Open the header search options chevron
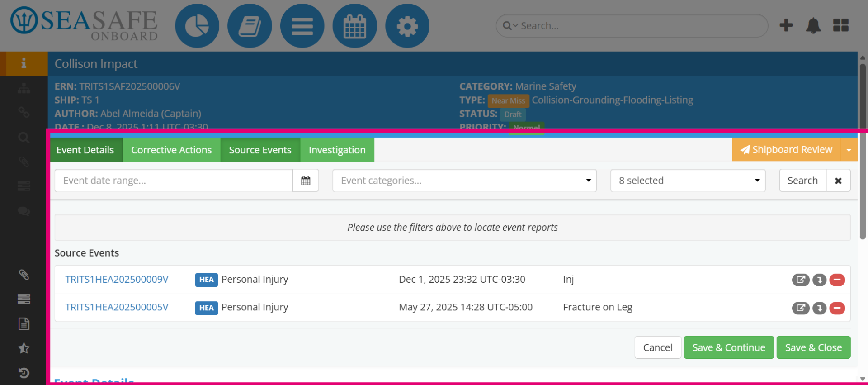Screen dimensions: 868x385 515,26
